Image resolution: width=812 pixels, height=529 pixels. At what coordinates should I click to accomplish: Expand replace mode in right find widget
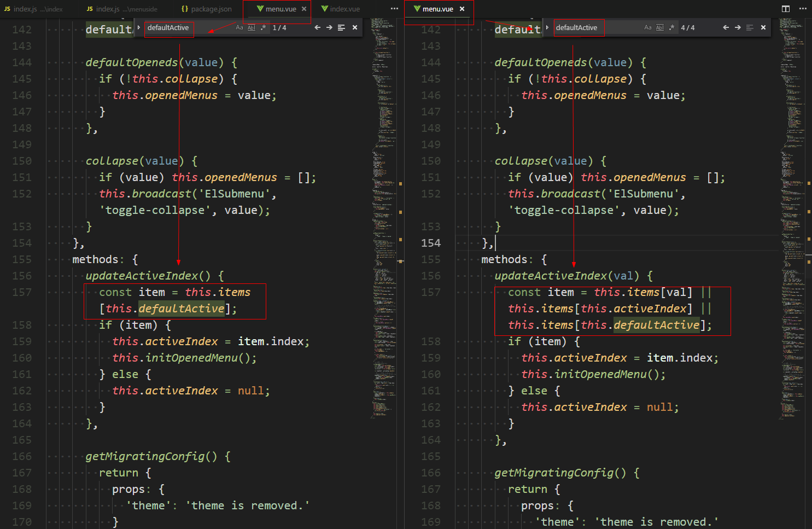pos(547,27)
